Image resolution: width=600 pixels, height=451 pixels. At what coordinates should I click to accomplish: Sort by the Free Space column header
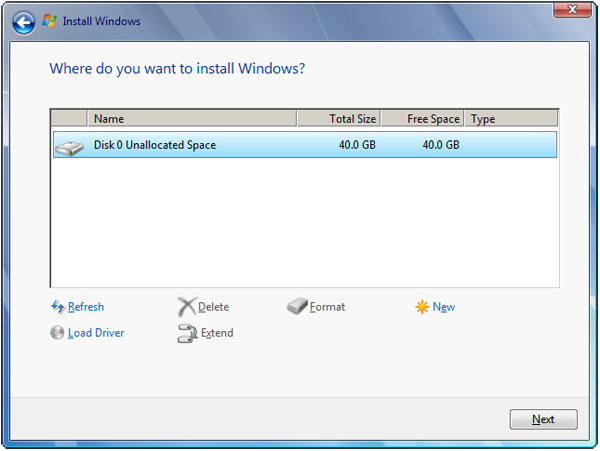coord(422,119)
